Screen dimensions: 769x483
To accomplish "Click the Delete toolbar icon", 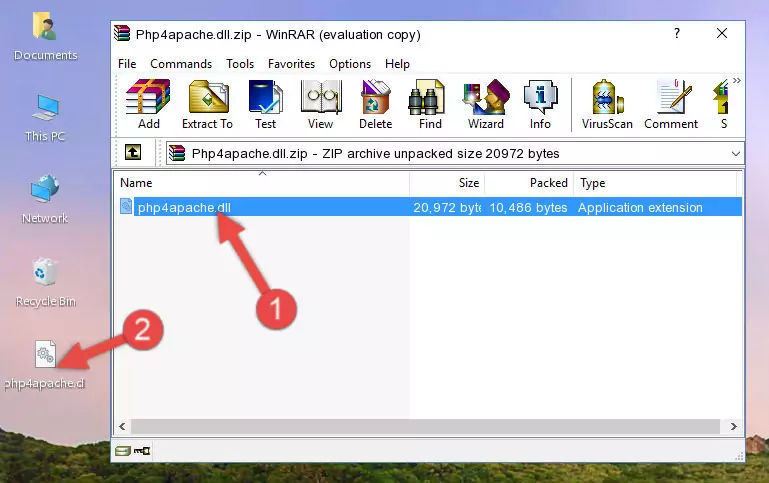I will (376, 104).
